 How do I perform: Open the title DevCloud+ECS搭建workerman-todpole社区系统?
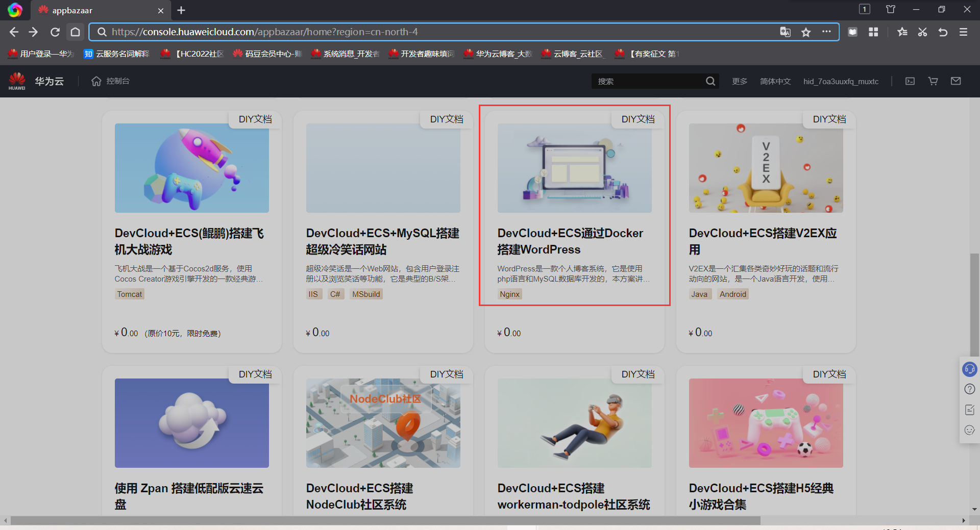pos(574,496)
